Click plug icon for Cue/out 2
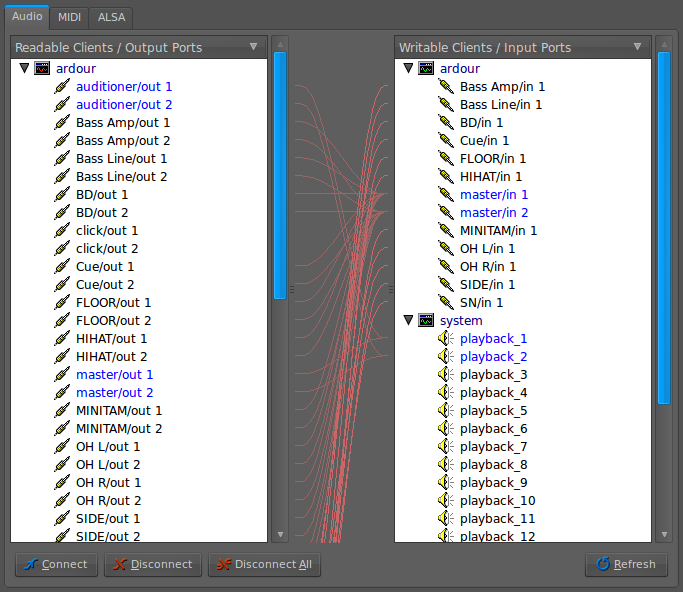This screenshot has height=592, width=683. tap(62, 284)
